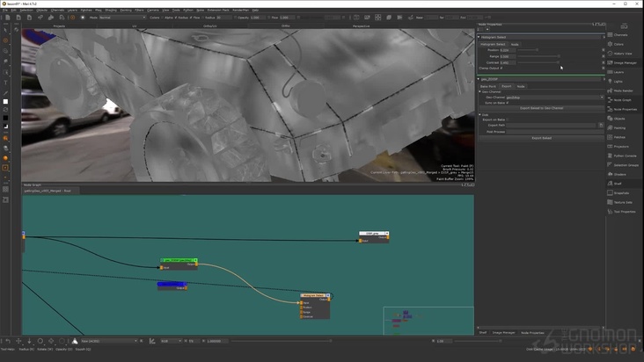Click the New project toolbar icon
Screen dimensions: 644x362
coord(8,18)
